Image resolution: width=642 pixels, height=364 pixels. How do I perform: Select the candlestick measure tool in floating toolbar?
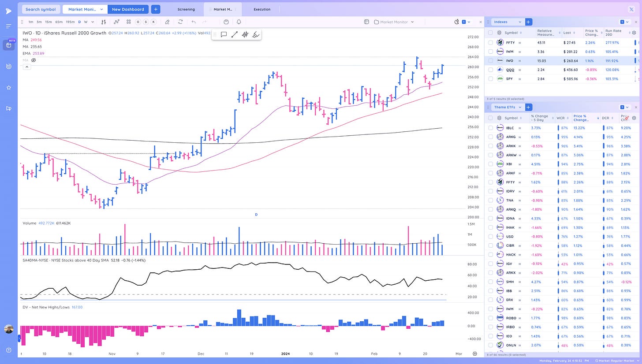pos(245,34)
